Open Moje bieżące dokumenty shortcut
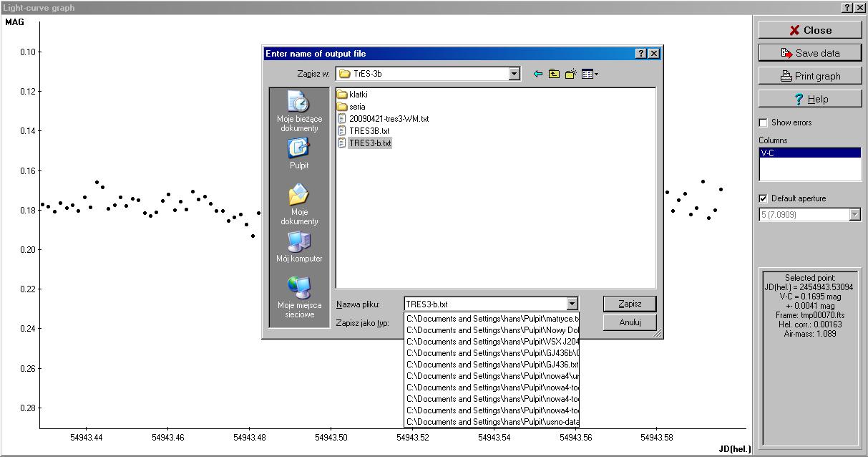This screenshot has height=457, width=868. click(x=299, y=111)
